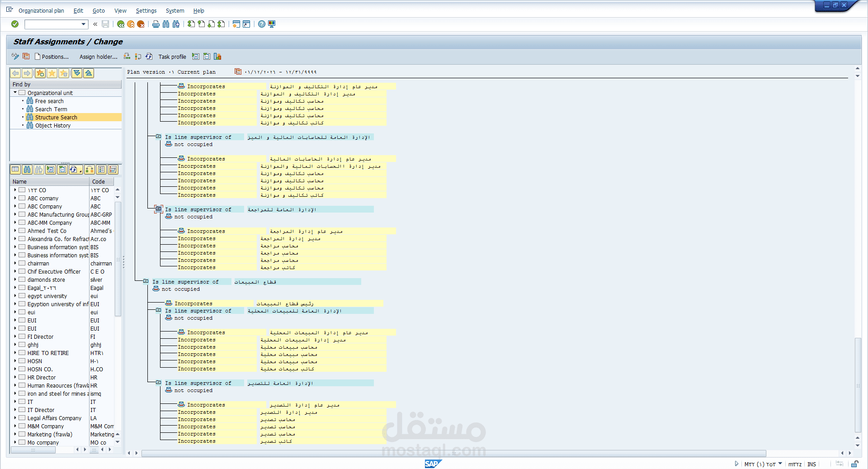This screenshot has height=469, width=868.
Task: Click the Display/Change glasses-pencil icon
Action: coord(15,56)
